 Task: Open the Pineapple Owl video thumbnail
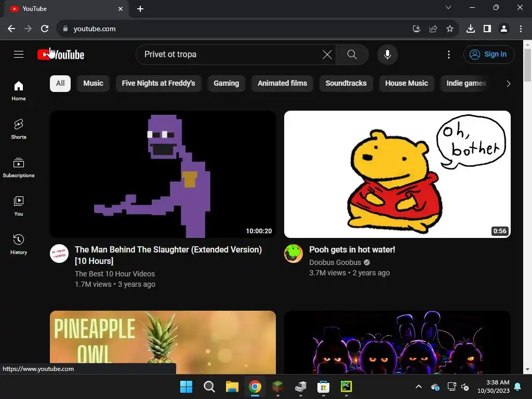coord(163,342)
